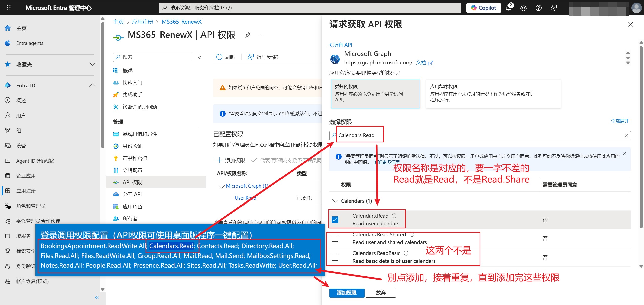This screenshot has height=305, width=644.
Task: Collapse the Calendars (1) permission group
Action: 335,201
